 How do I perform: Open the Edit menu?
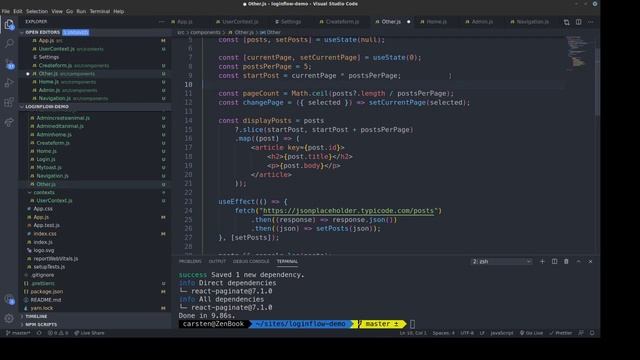(x=18, y=11)
